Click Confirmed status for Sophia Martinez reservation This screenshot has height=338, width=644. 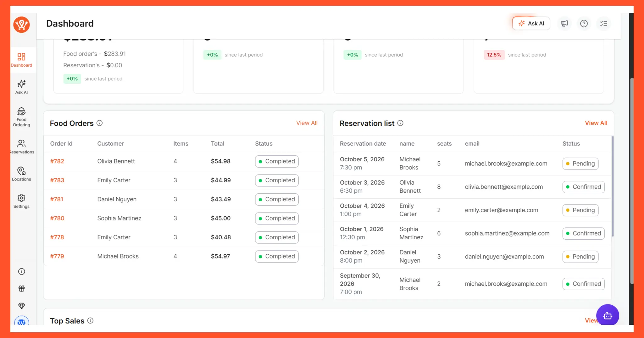tap(584, 233)
